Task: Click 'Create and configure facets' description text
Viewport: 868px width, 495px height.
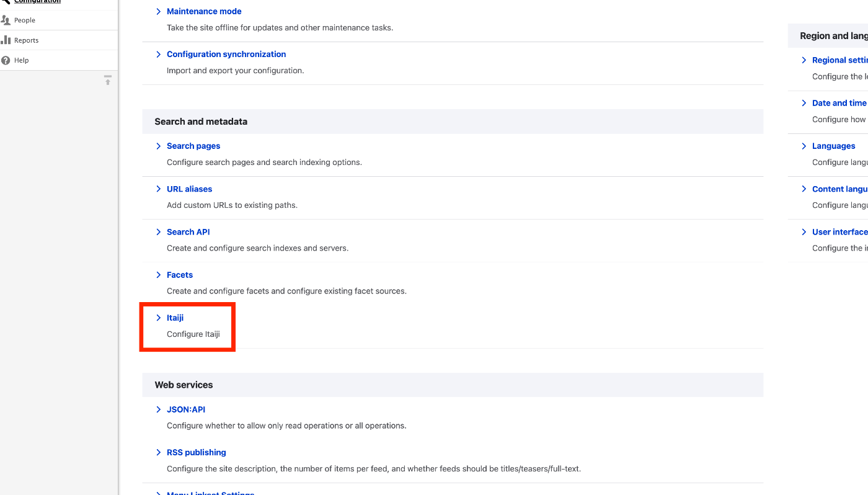Action: pos(286,290)
